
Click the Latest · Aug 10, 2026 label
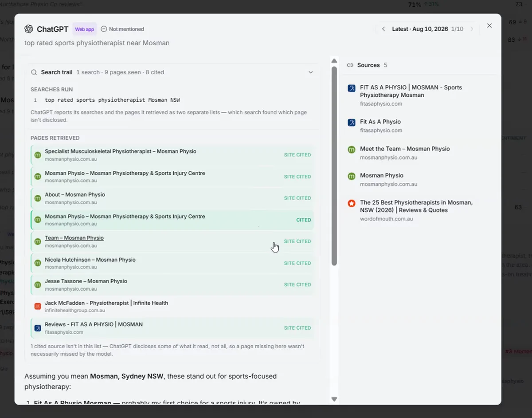coord(420,29)
